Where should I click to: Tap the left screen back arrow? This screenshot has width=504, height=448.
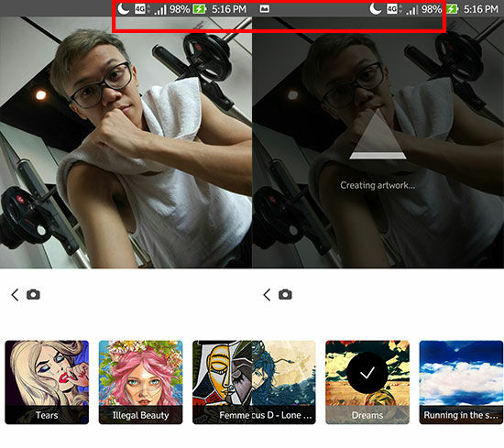(x=15, y=294)
